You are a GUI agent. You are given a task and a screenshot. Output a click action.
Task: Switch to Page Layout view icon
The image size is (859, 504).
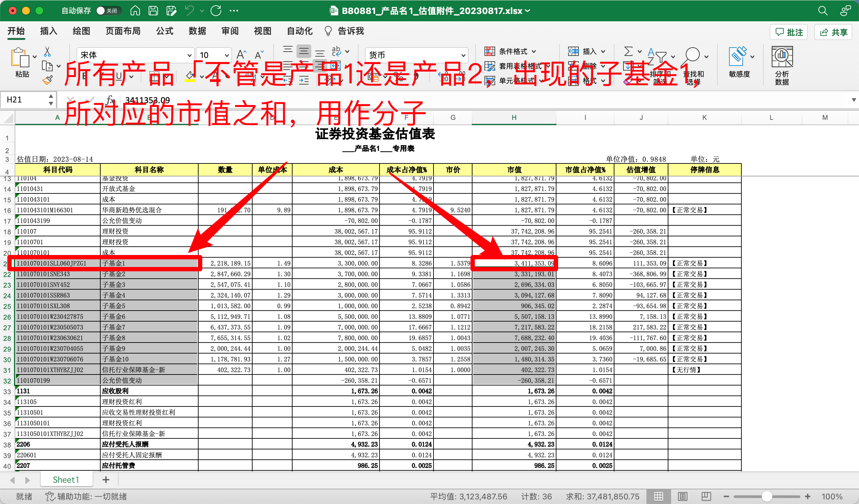(683, 496)
